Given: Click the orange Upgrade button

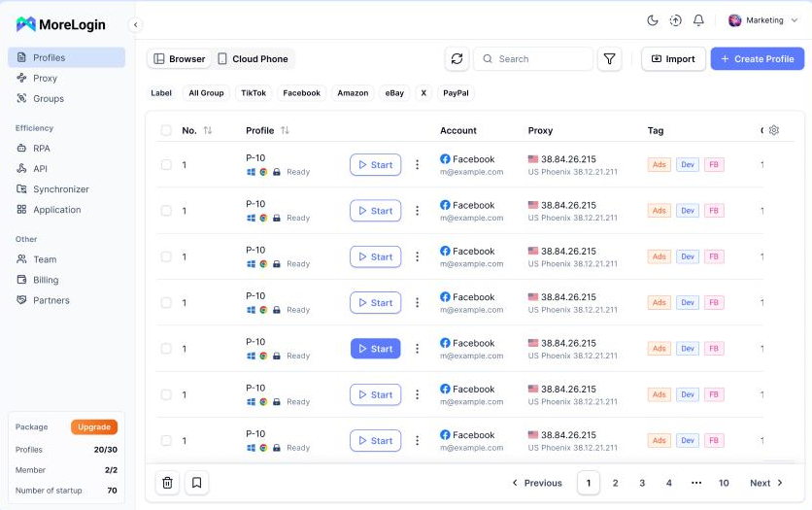Looking at the screenshot, I should tap(94, 427).
